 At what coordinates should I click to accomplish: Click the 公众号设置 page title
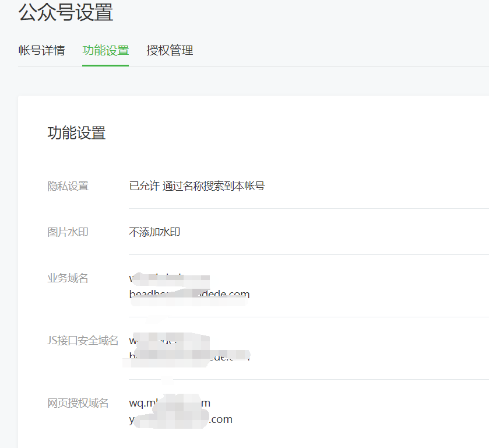[x=66, y=12]
